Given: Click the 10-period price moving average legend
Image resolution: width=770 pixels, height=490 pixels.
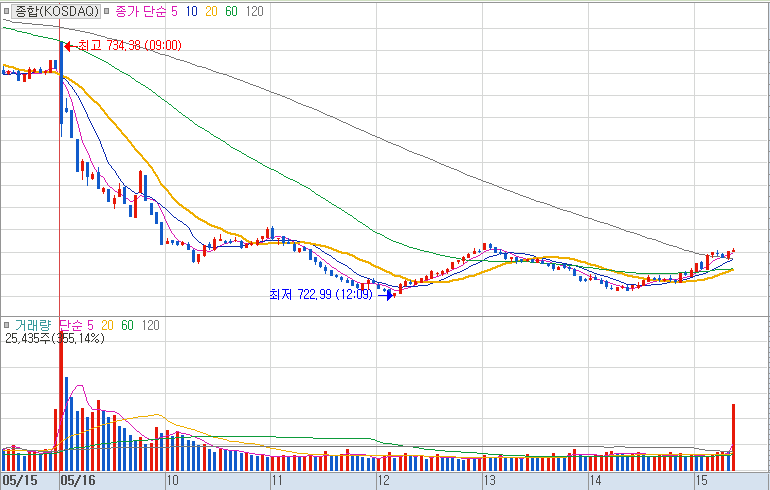Looking at the screenshot, I should point(192,11).
